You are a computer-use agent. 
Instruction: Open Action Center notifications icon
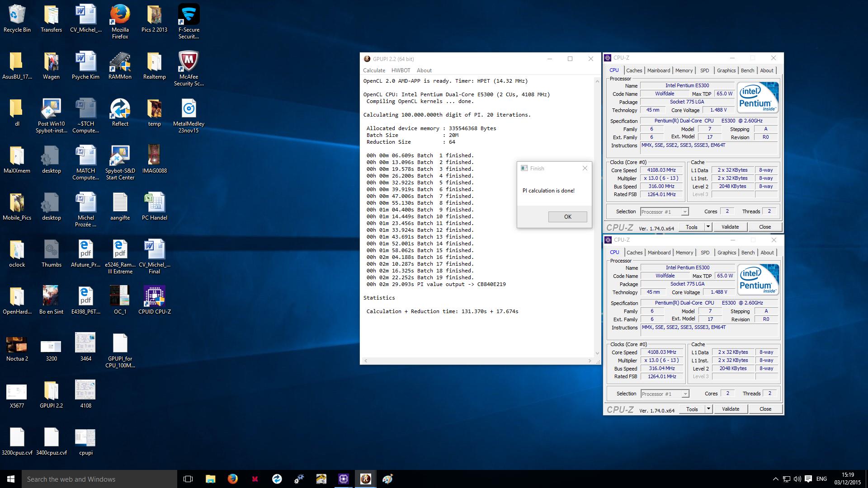[808, 479]
